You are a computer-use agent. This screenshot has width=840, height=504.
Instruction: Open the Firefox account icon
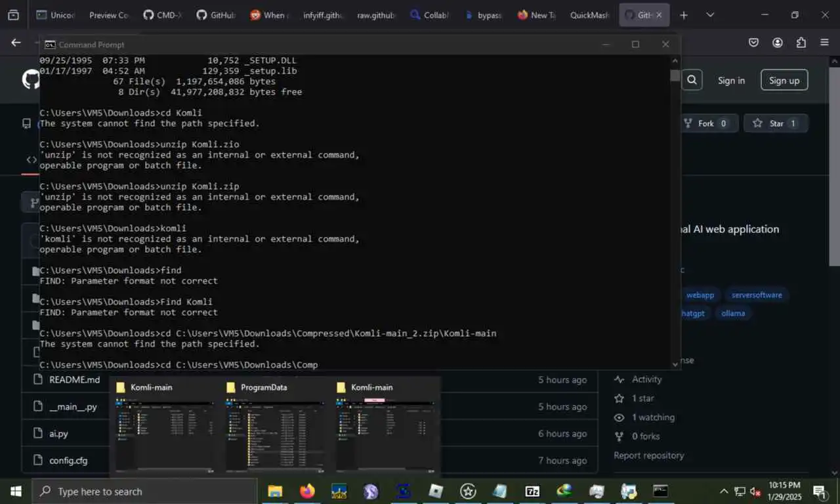pos(777,43)
